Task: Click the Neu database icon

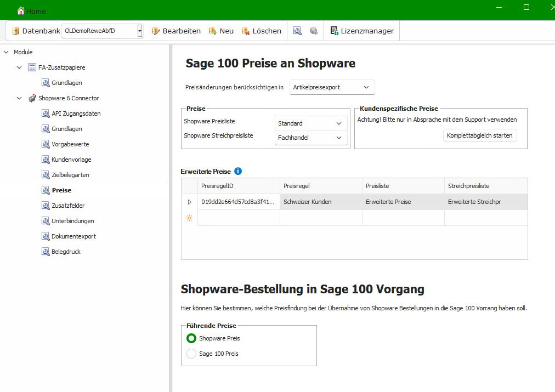Action: point(212,31)
